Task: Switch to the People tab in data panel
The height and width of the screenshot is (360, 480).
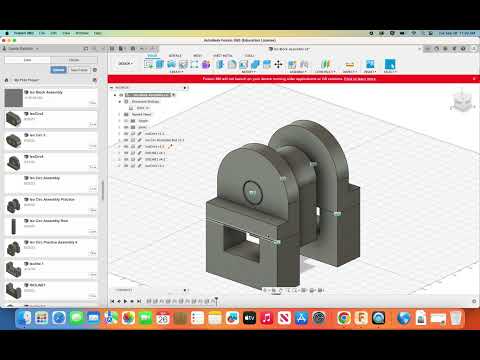Action: coord(74,60)
